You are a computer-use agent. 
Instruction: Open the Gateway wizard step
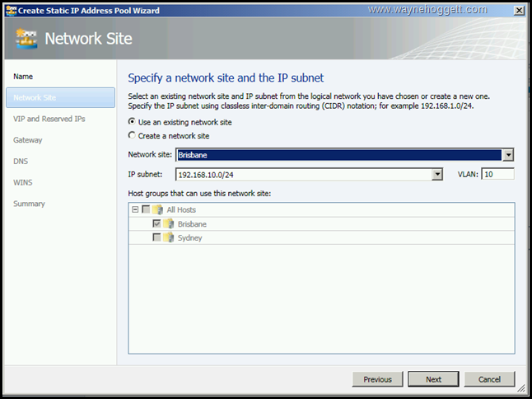tap(28, 140)
